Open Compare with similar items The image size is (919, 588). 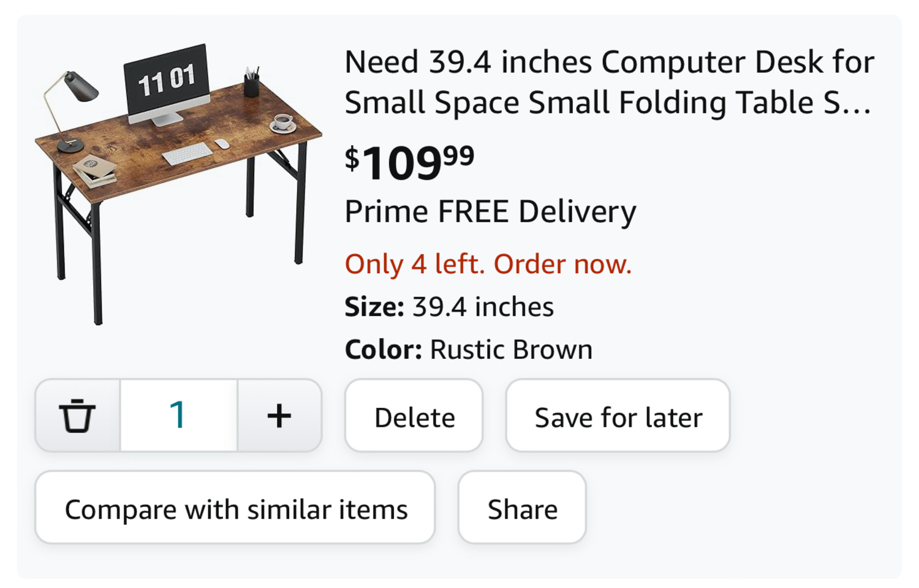235,507
